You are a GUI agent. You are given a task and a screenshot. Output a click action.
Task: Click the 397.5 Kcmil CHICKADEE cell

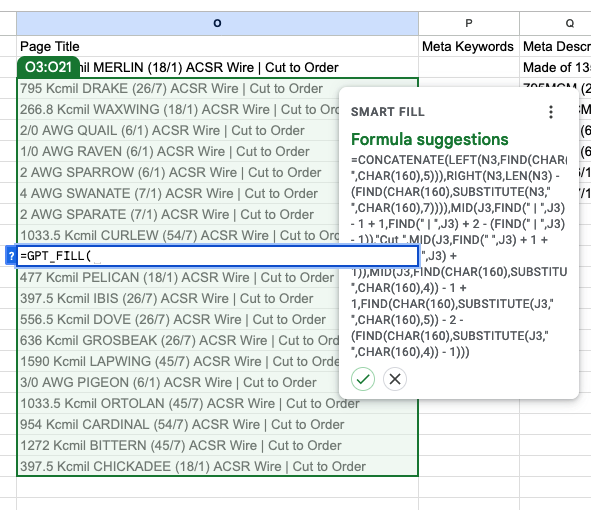coord(217,466)
